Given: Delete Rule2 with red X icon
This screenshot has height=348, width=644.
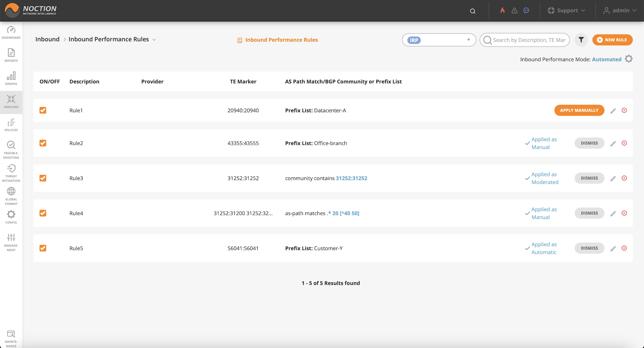Looking at the screenshot, I should click(624, 143).
